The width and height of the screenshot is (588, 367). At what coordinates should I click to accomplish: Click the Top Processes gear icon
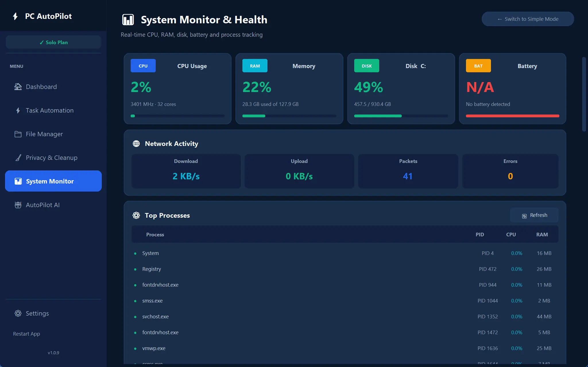click(x=136, y=215)
